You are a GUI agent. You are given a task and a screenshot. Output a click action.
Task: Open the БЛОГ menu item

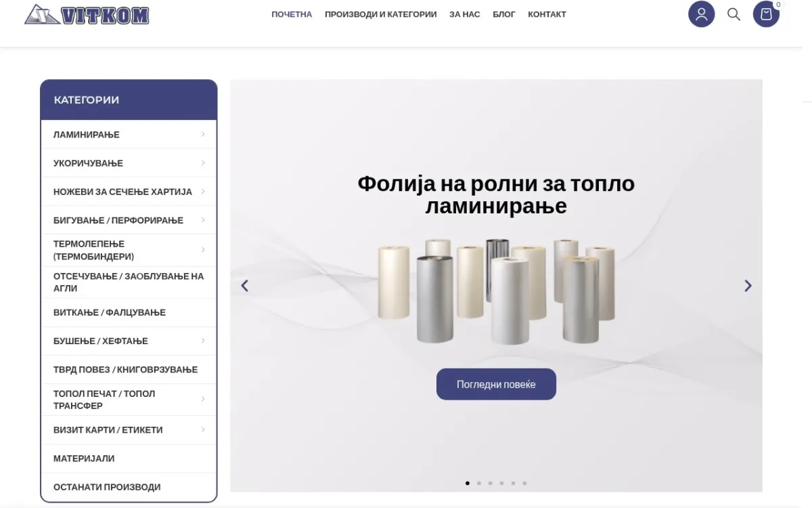tap(504, 14)
